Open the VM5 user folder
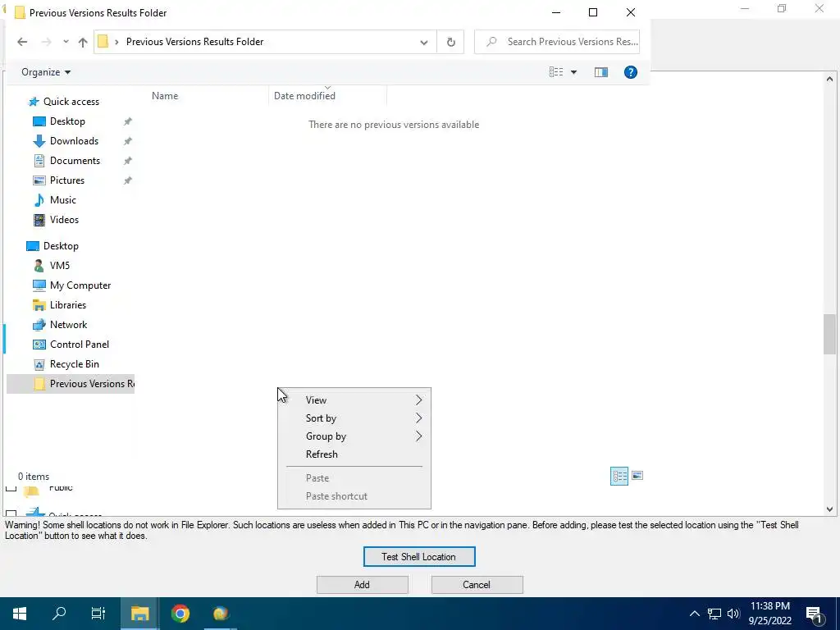 [59, 266]
